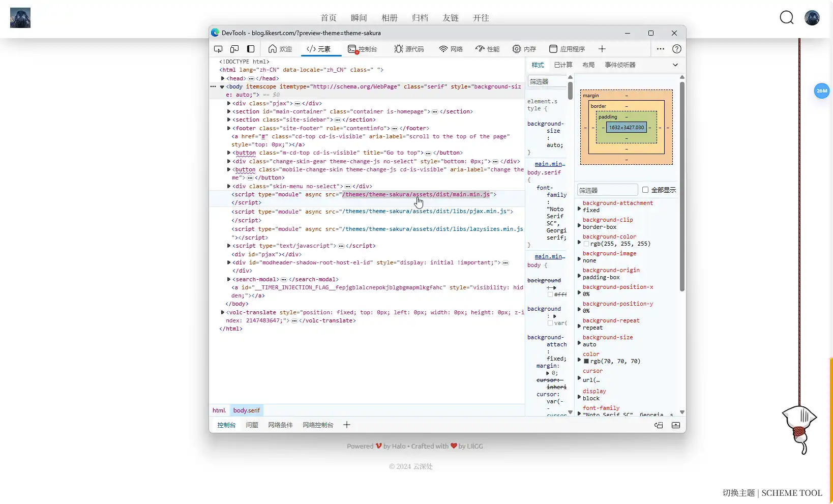
Task: Open the 控制台 (Console) tab
Action: [x=362, y=49]
